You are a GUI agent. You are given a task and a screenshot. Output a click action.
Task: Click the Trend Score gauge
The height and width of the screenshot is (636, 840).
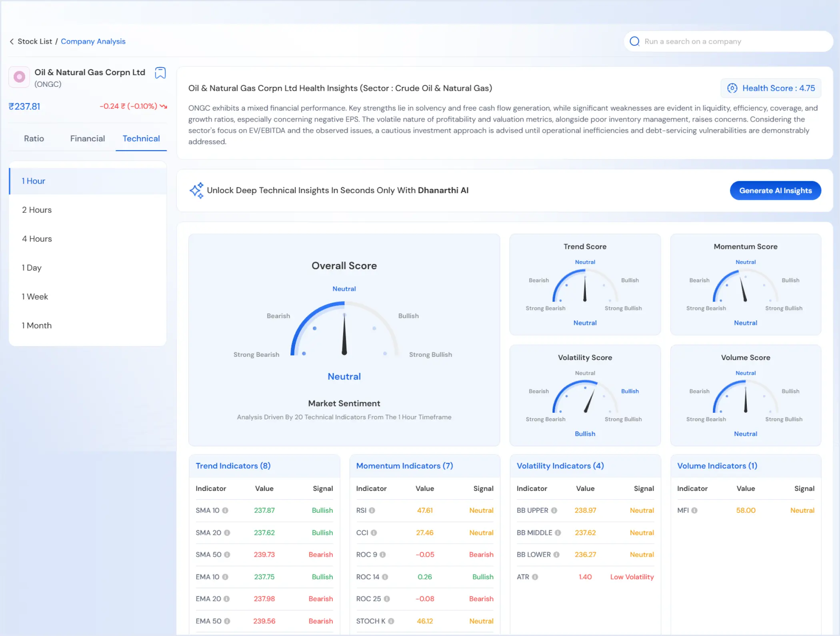point(585,286)
